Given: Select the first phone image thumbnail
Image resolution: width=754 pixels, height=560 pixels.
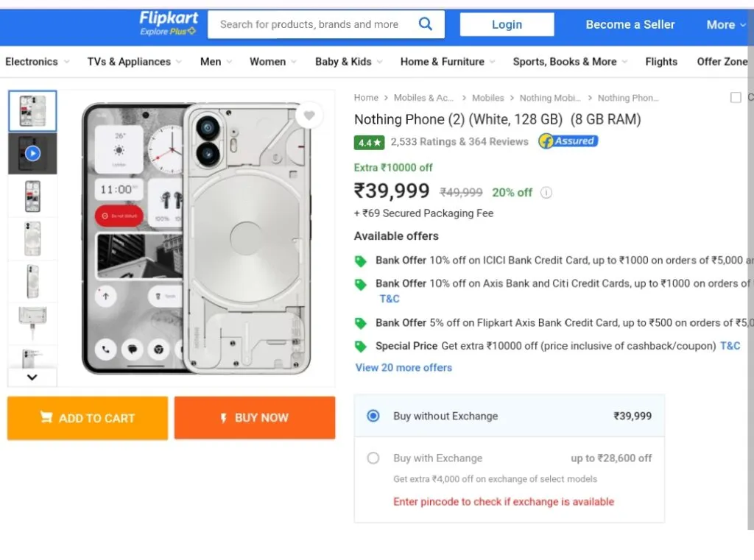Looking at the screenshot, I should (32, 110).
